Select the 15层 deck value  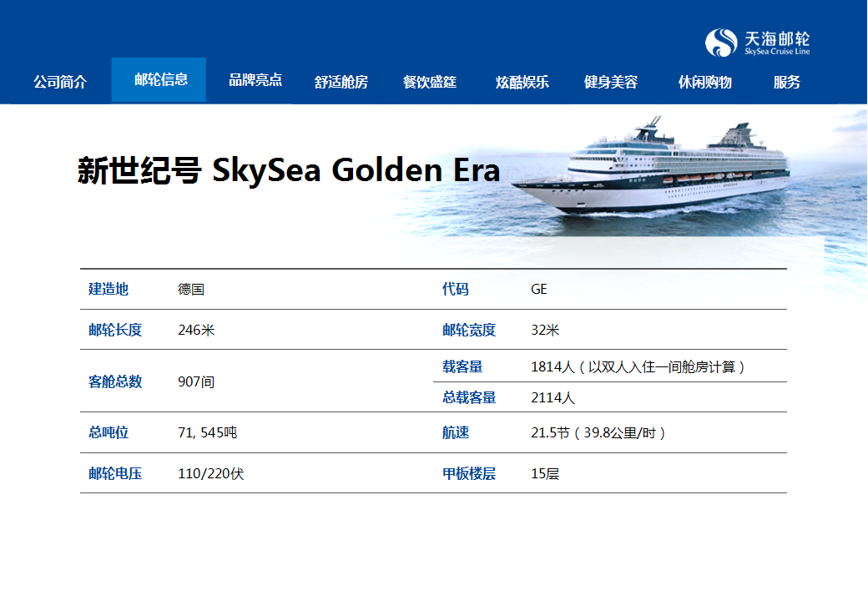coord(545,473)
